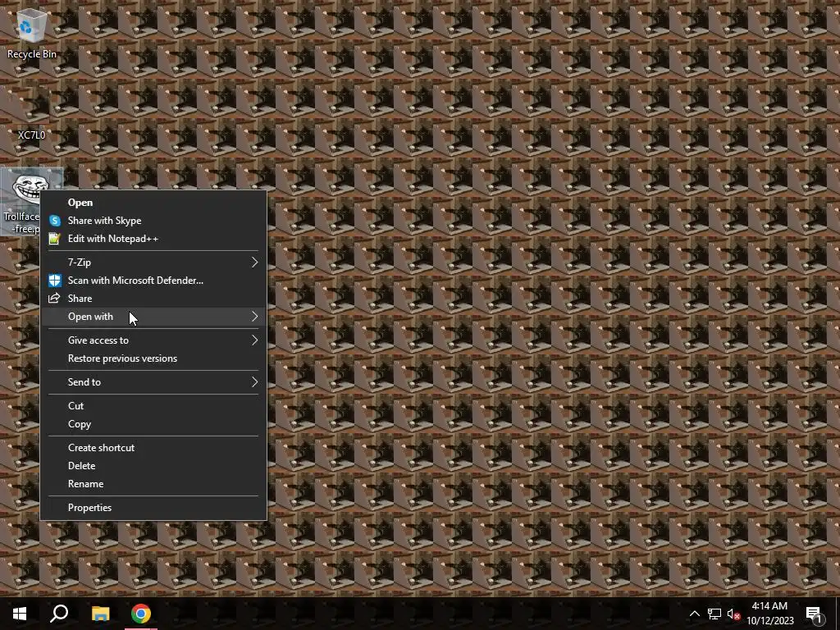Launch File Explorer from the taskbar

pos(100,614)
